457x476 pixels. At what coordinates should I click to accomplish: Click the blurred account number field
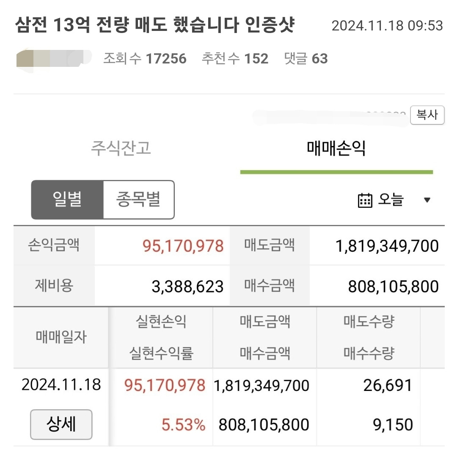330,114
